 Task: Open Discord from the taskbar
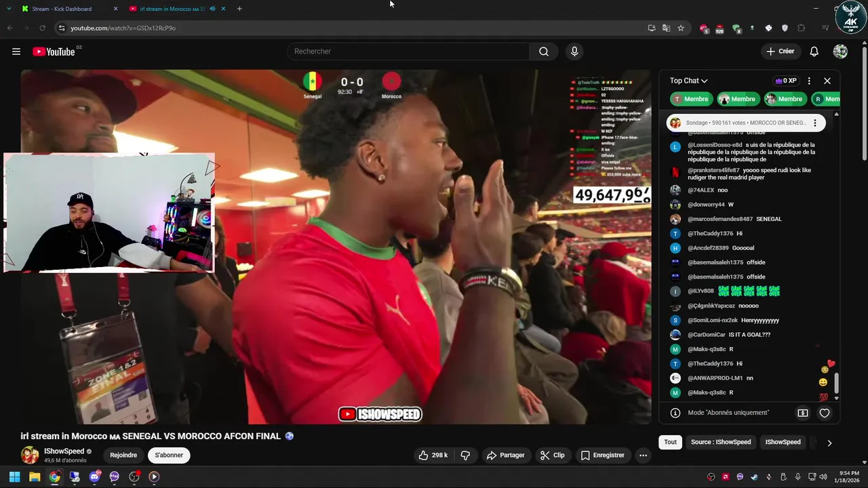(x=94, y=476)
